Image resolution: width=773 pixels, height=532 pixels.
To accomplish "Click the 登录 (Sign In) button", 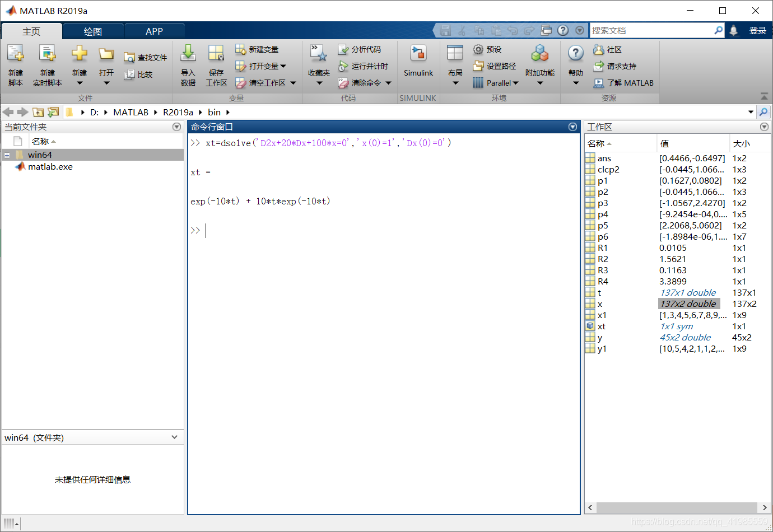I will 758,31.
